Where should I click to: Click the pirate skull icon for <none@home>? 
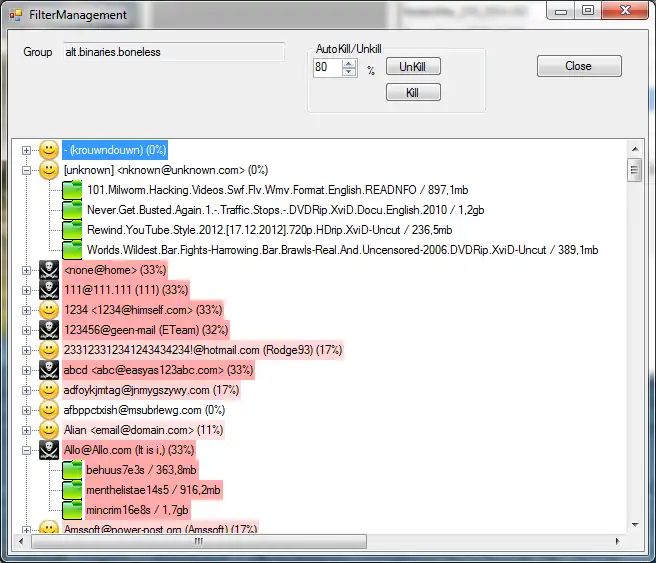[49, 270]
